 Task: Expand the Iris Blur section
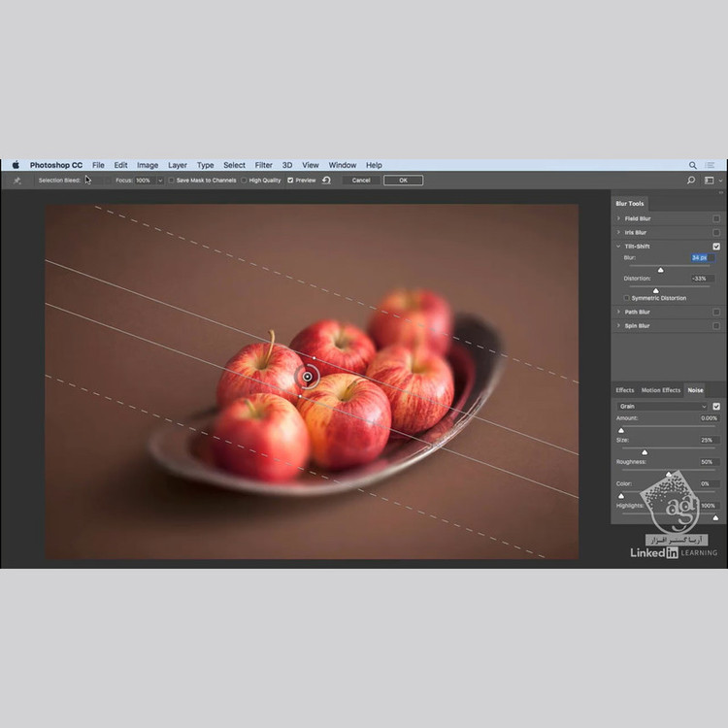pos(618,233)
